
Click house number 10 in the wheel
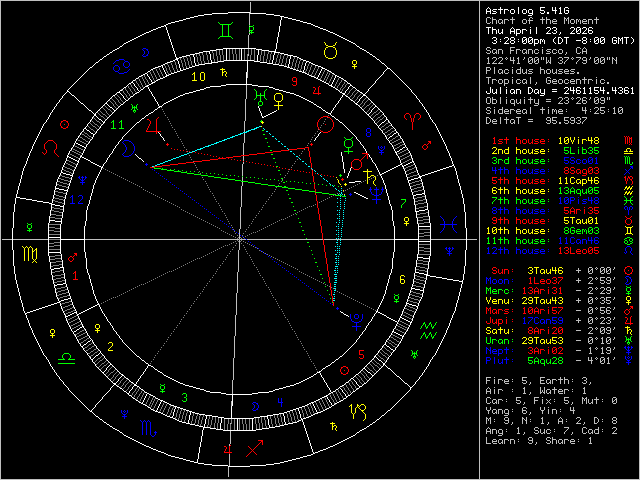198,77
